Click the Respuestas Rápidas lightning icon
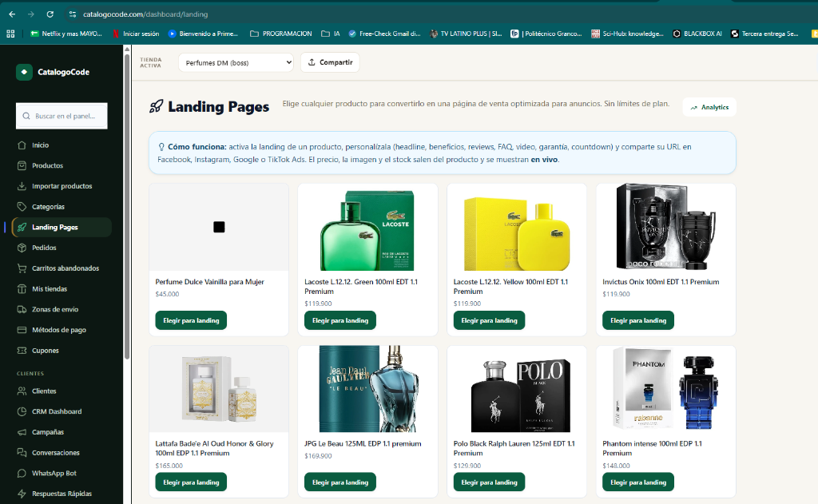Viewport: 818px width, 504px height. pos(22,494)
